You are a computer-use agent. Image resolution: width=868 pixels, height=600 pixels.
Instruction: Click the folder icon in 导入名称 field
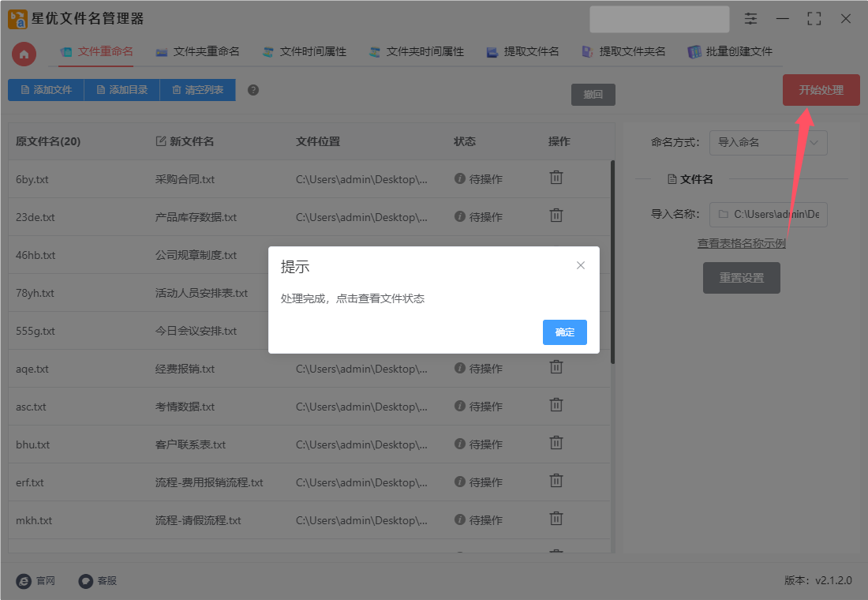[x=723, y=215]
